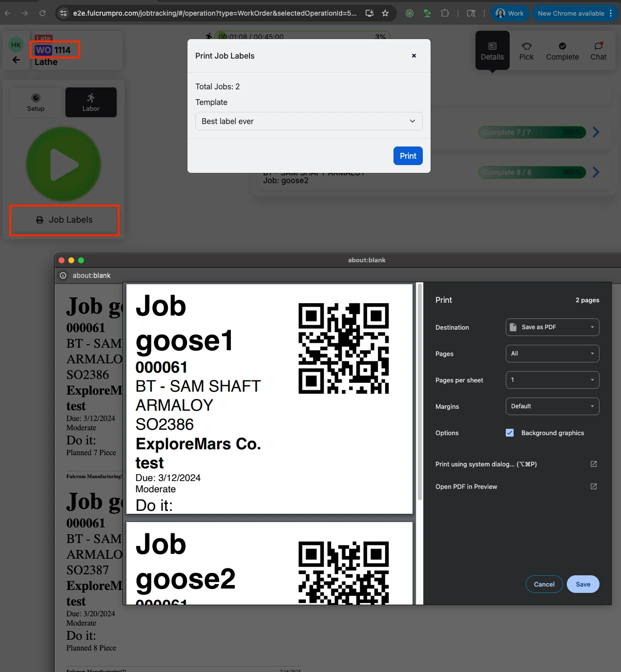This screenshot has height=672, width=621.
Task: Click the browser URL address field
Action: coord(215,13)
